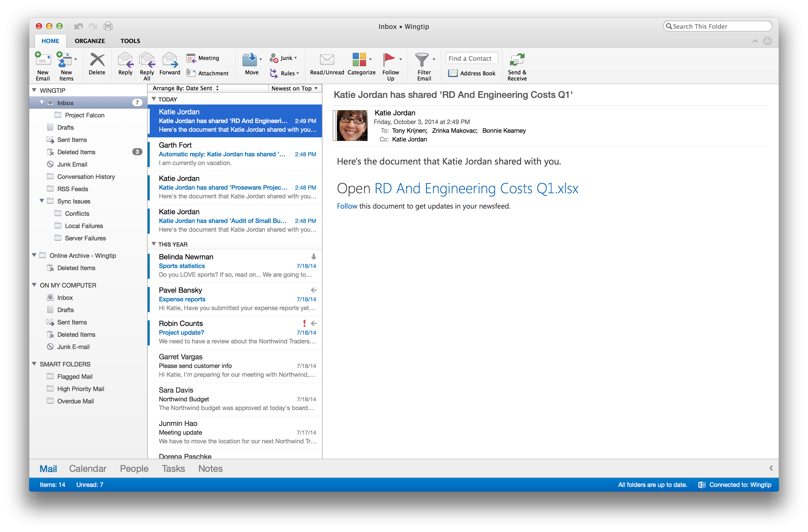The height and width of the screenshot is (532, 808).
Task: Toggle Read/Unread status button
Action: [x=327, y=64]
